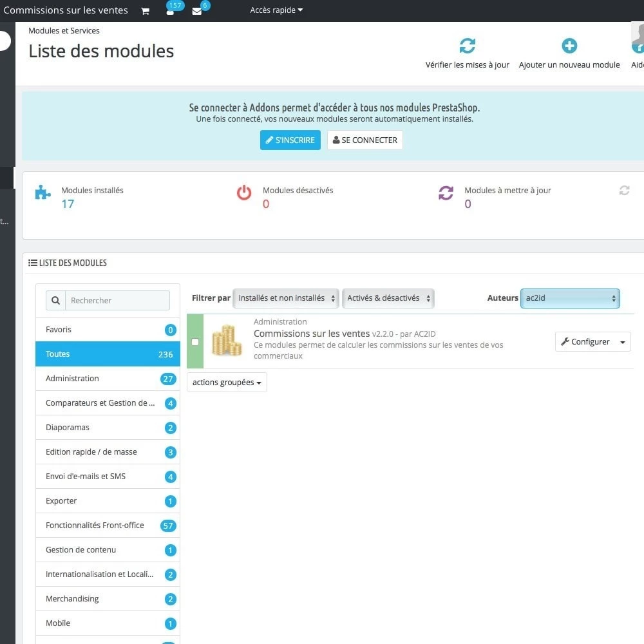Select the Exporter category
Screen dimensions: 644x644
point(108,500)
